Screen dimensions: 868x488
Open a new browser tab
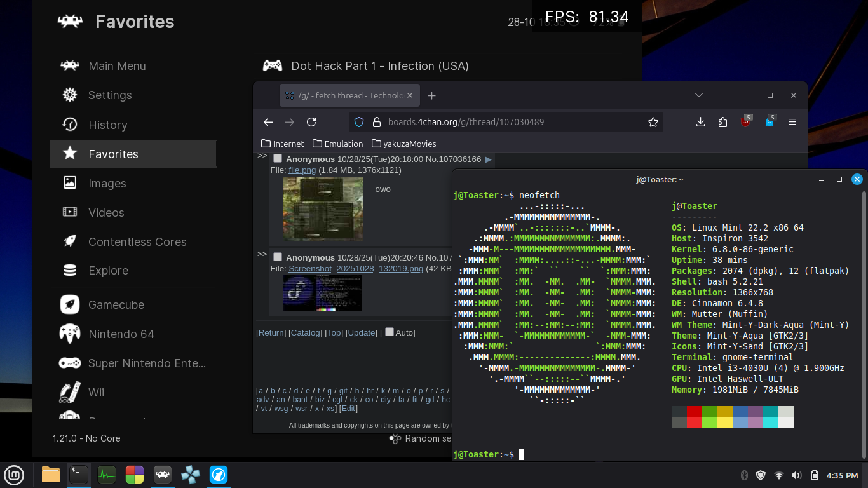click(432, 95)
